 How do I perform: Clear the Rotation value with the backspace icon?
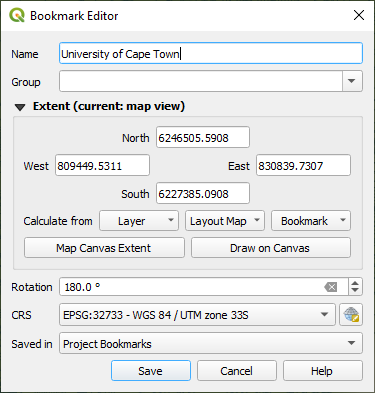(331, 287)
